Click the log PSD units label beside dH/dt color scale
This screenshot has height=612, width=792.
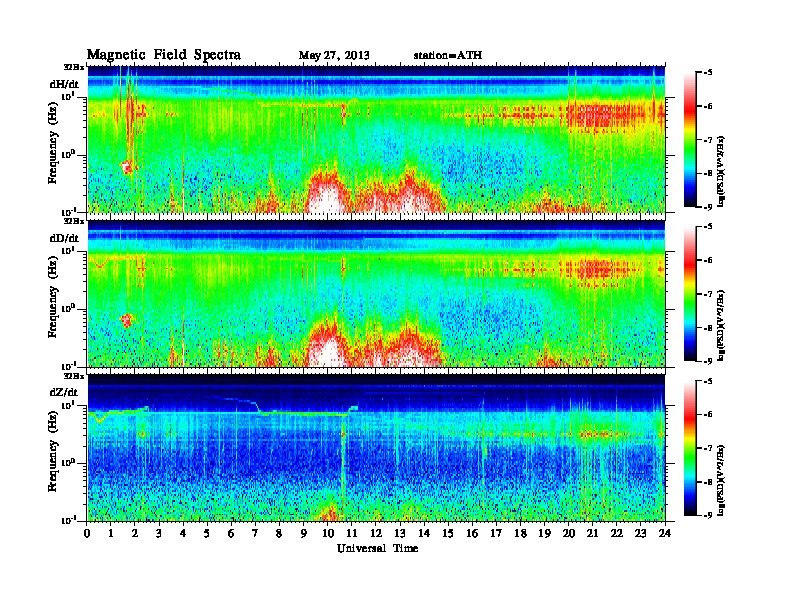click(722, 172)
